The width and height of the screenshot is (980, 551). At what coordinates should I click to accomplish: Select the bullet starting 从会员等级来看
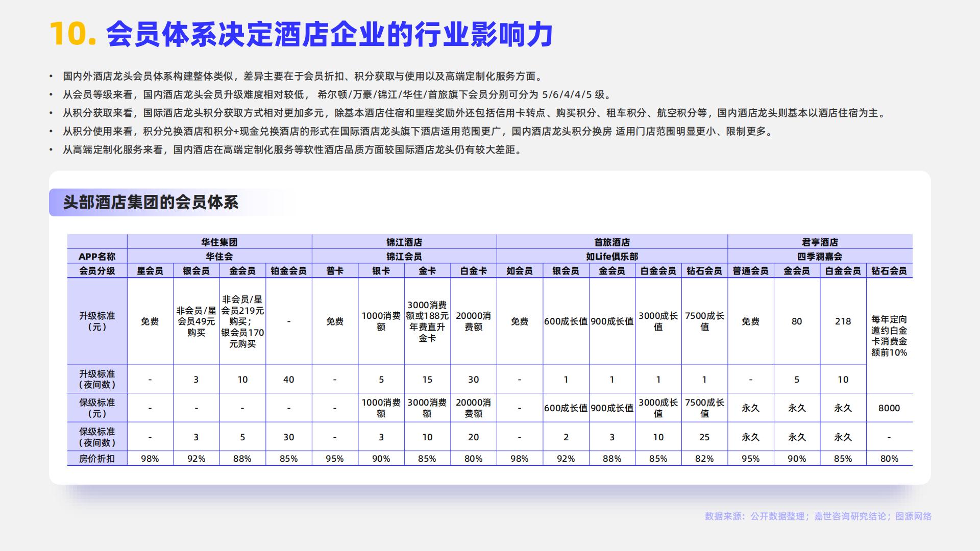point(337,94)
